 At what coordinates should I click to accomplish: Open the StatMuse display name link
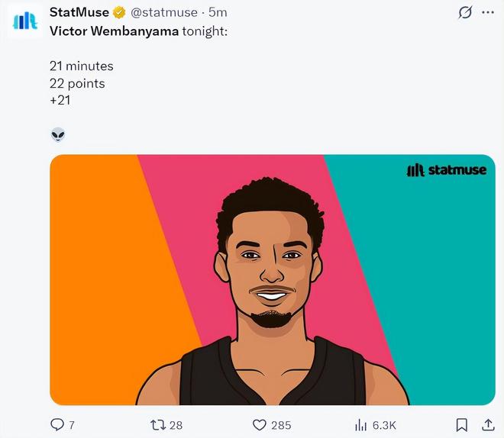pos(79,13)
